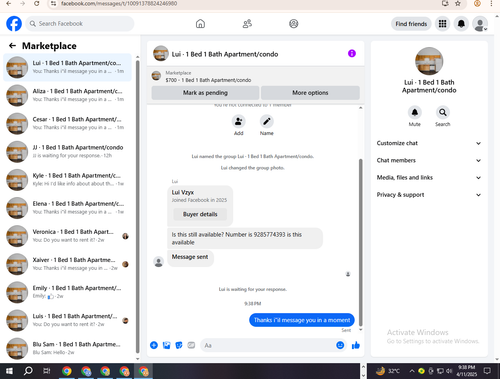Open Buyer details for Lui Vzyx

point(200,214)
